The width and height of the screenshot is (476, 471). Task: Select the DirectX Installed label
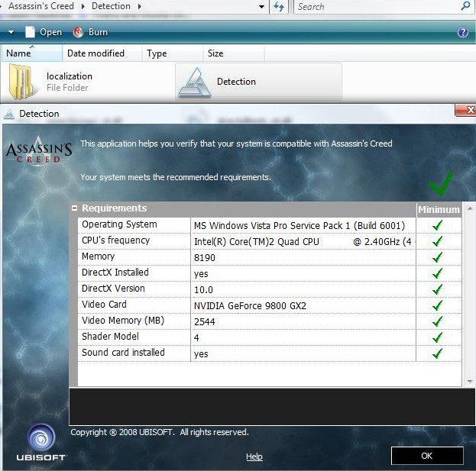coord(115,273)
